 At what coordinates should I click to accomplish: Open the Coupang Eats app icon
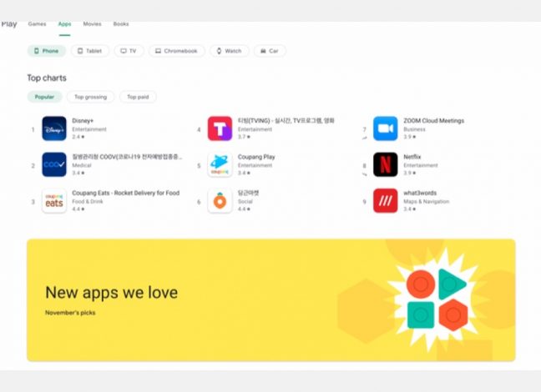click(x=54, y=201)
